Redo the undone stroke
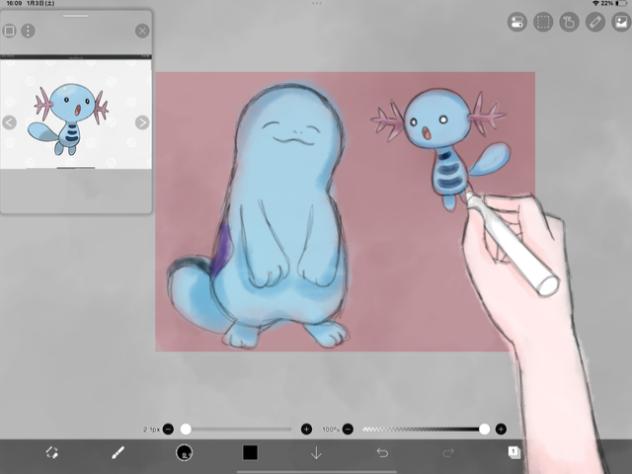This screenshot has width=632, height=474. point(448,453)
